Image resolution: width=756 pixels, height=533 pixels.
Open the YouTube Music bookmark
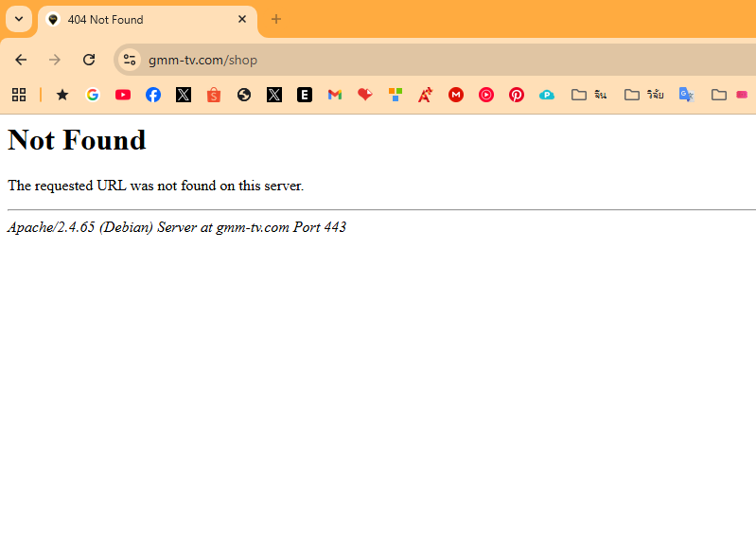pyautogui.click(x=486, y=95)
